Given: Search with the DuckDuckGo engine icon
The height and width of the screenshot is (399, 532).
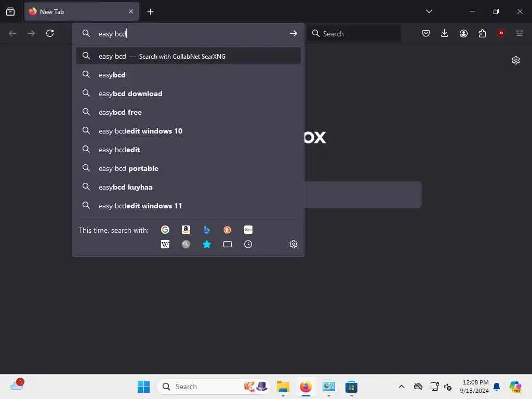Looking at the screenshot, I should [228, 230].
